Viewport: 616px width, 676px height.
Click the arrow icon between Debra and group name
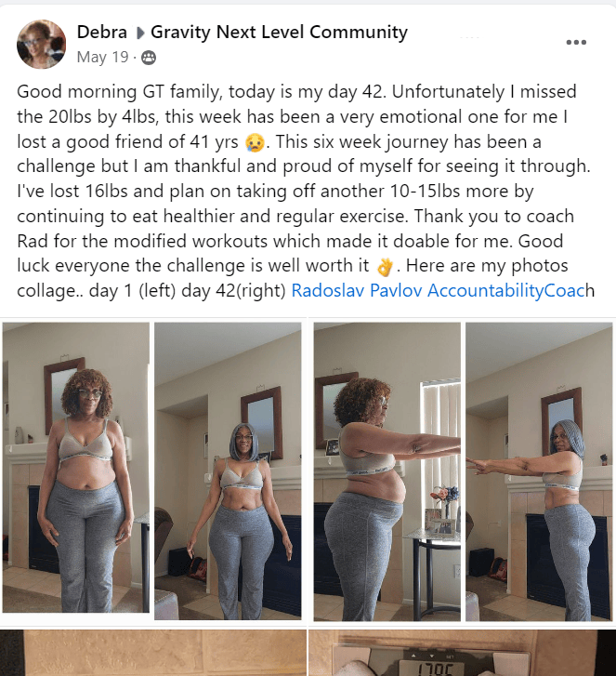(x=139, y=33)
